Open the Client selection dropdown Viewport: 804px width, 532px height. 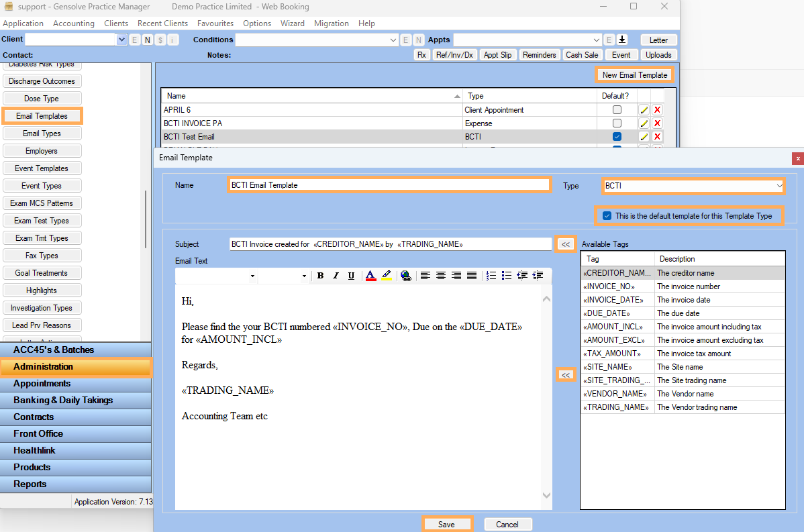coord(121,39)
